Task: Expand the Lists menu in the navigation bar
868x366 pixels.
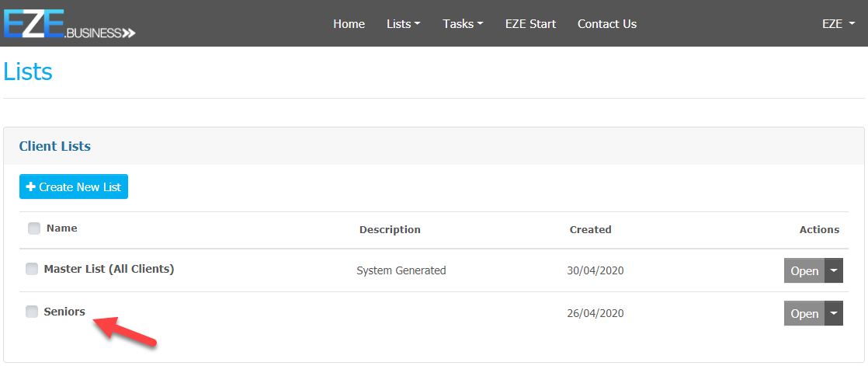Action: tap(403, 24)
